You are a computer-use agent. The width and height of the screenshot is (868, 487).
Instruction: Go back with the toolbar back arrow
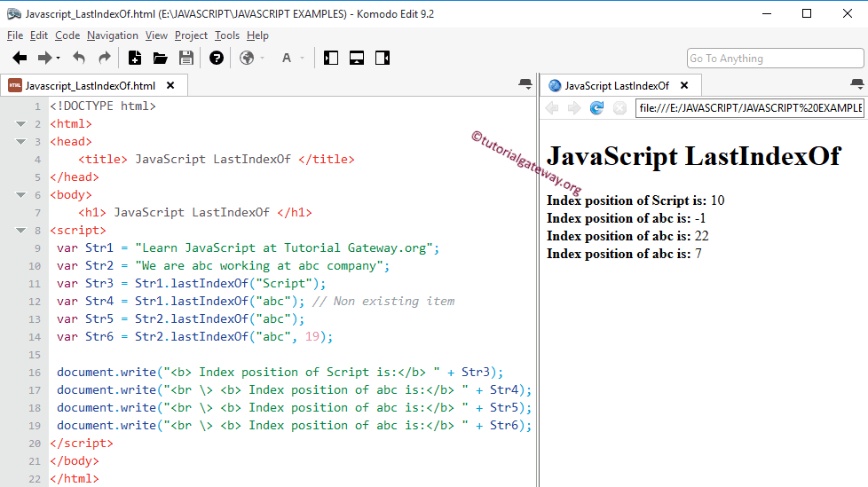point(20,59)
